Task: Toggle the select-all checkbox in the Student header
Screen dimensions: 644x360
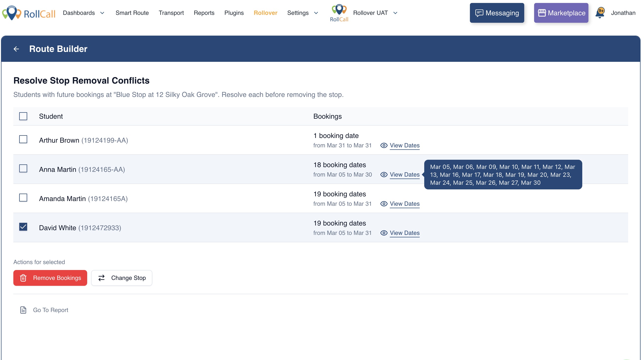Action: [23, 116]
